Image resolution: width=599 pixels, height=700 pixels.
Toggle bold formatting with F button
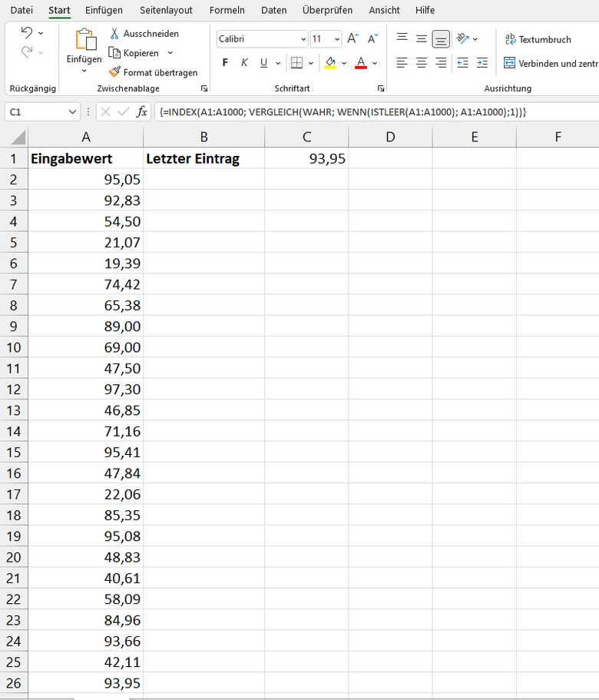225,63
